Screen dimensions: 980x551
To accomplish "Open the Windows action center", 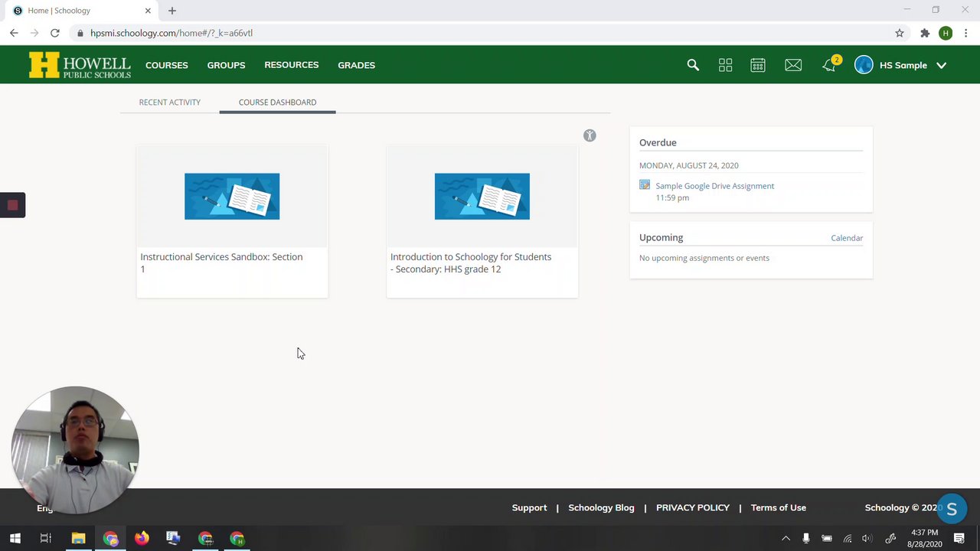I will click(959, 539).
